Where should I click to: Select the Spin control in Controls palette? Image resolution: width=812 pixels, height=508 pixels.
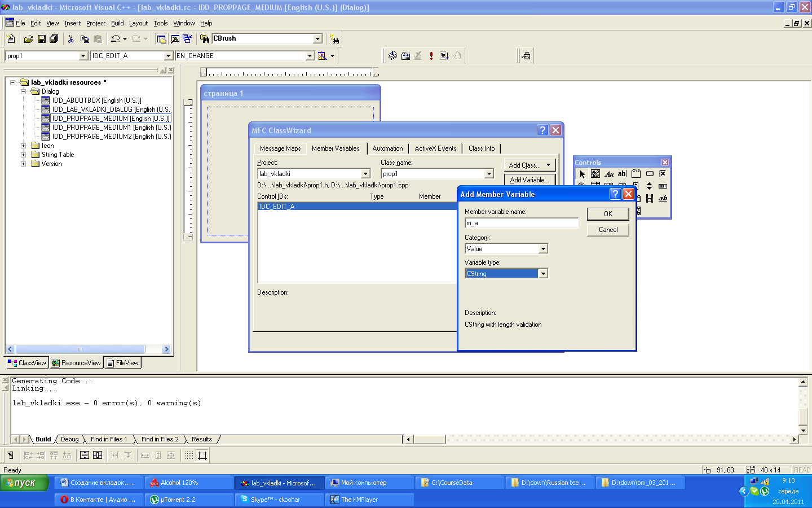[x=650, y=186]
